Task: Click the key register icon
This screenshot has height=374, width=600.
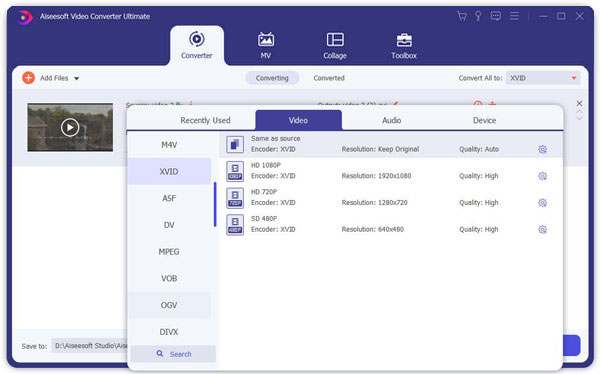Action: click(478, 16)
